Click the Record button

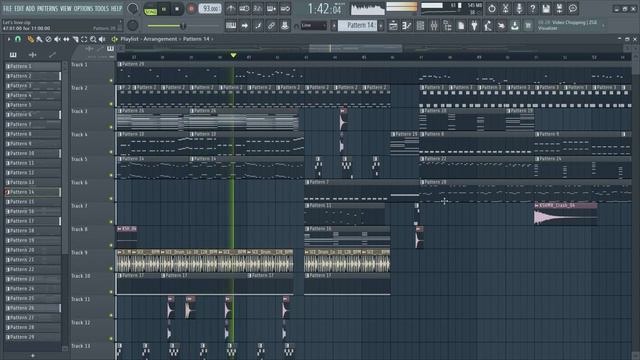[x=191, y=9]
